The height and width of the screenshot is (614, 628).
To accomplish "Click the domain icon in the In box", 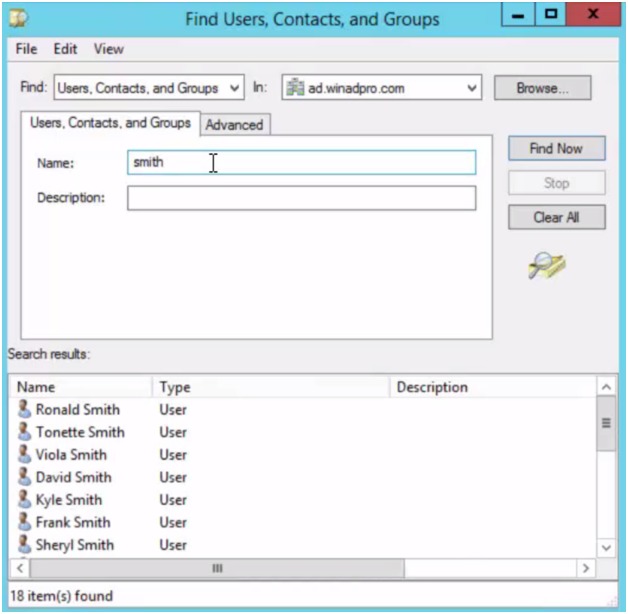I will [x=295, y=87].
